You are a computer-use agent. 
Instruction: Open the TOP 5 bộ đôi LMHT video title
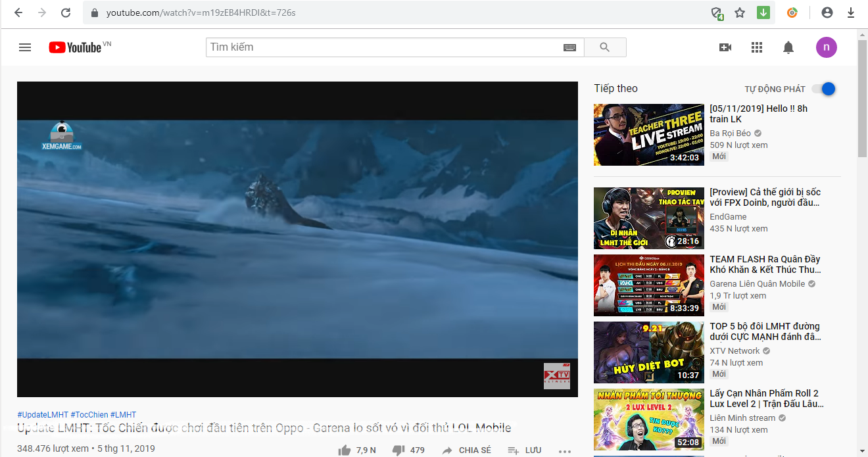point(765,331)
